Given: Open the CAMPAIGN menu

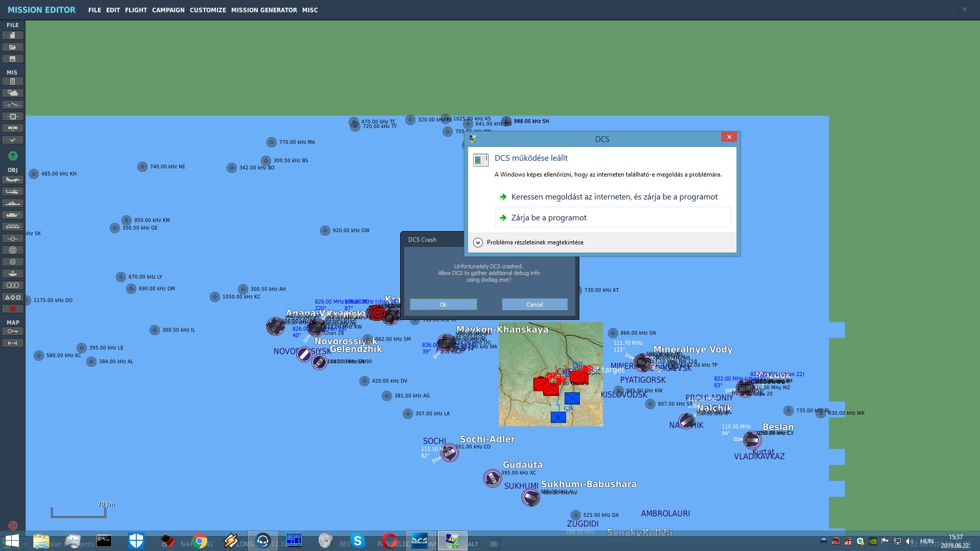Looking at the screenshot, I should [x=168, y=10].
